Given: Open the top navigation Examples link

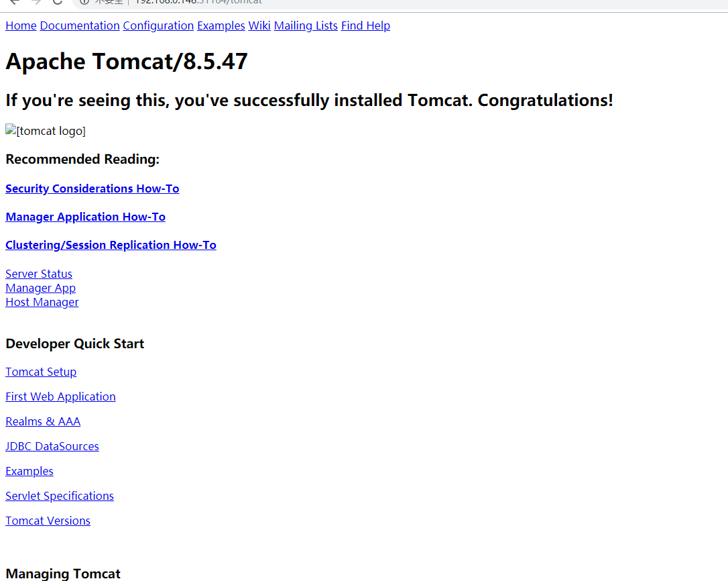Looking at the screenshot, I should 221,25.
